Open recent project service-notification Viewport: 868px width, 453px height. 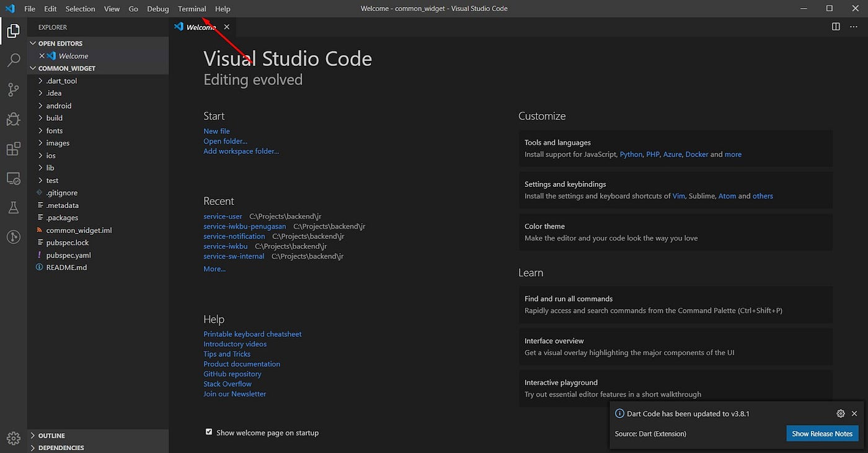coord(234,236)
